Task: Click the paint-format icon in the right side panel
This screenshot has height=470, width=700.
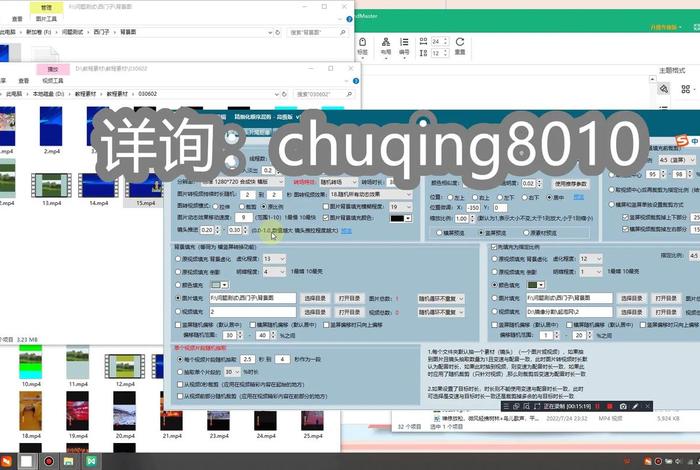Action: tap(664, 89)
